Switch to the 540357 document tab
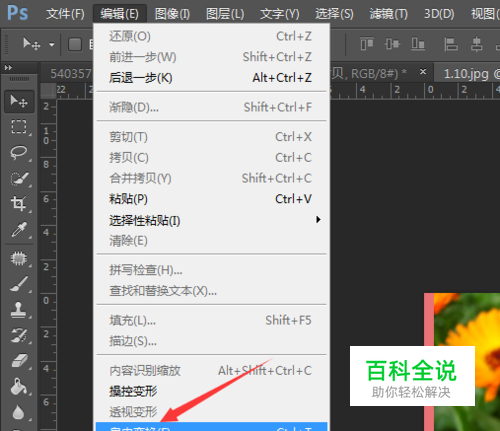 click(x=68, y=73)
